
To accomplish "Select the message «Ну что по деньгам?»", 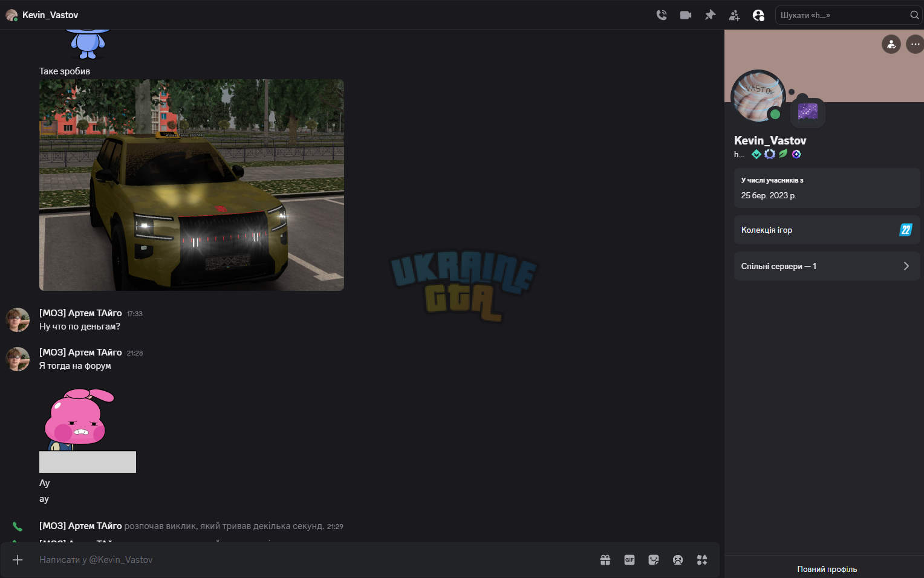I will pos(80,326).
